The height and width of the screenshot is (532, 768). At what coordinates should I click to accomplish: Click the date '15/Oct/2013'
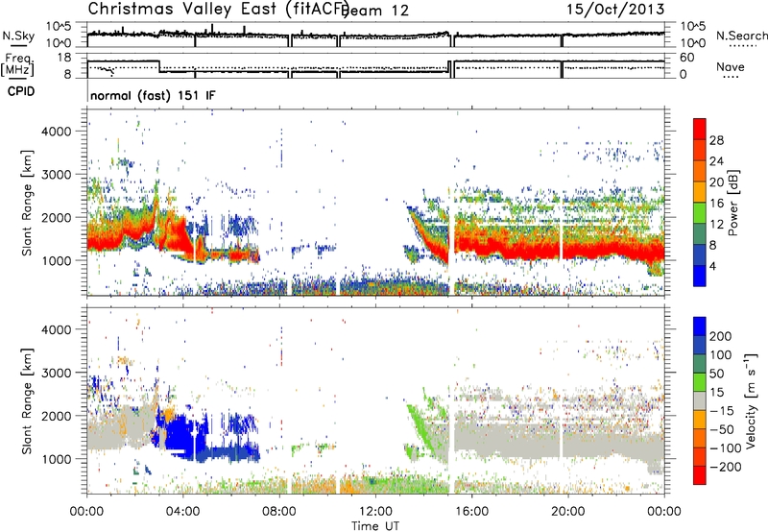[x=615, y=10]
